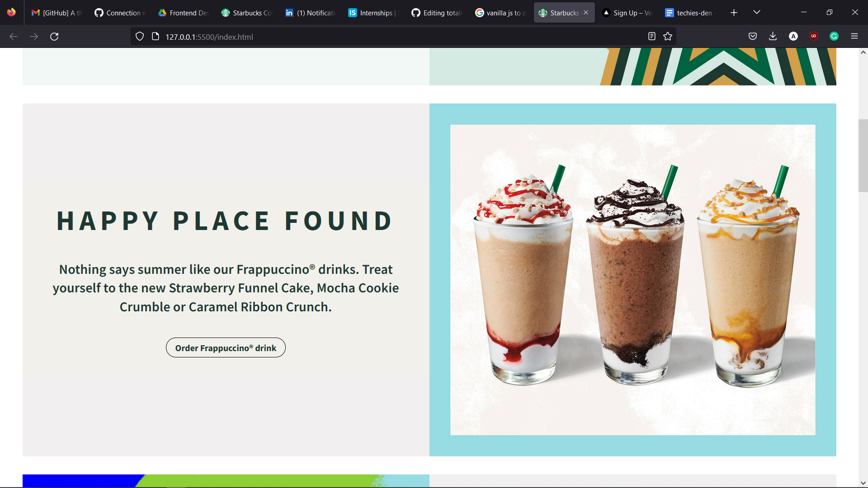This screenshot has width=868, height=488.
Task: Click the Save to Pocket icon
Action: point(752,36)
